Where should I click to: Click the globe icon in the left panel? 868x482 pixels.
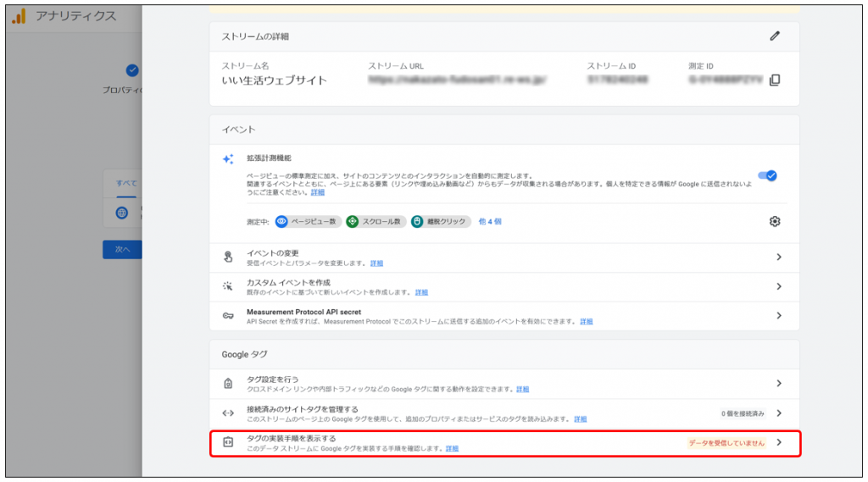tap(122, 213)
